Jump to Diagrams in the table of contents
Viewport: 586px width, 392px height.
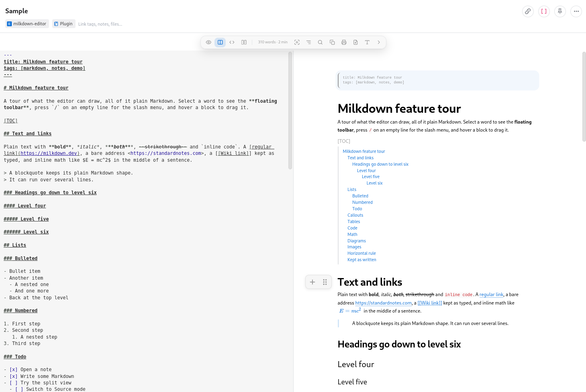pyautogui.click(x=357, y=241)
